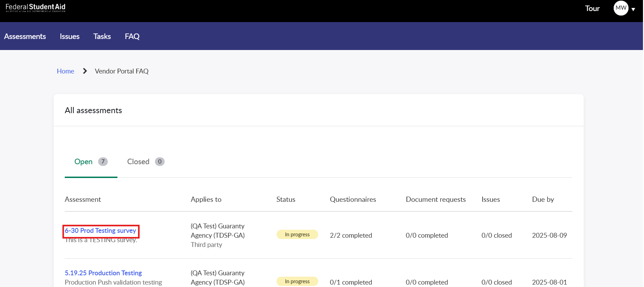Open the 5.19.25 Production Testing assessment
Viewport: 644px width, 287px height.
click(x=103, y=273)
